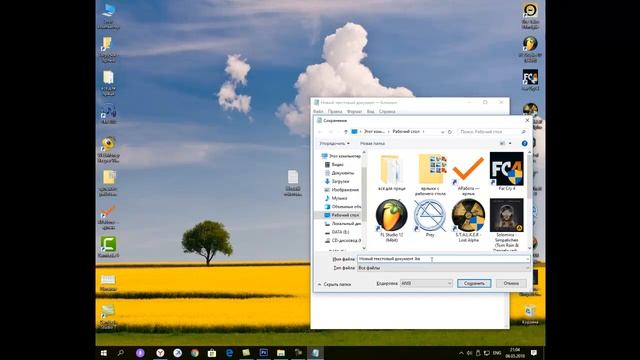
Task: Collapse folders via Скрыть папки
Action: pos(334,284)
